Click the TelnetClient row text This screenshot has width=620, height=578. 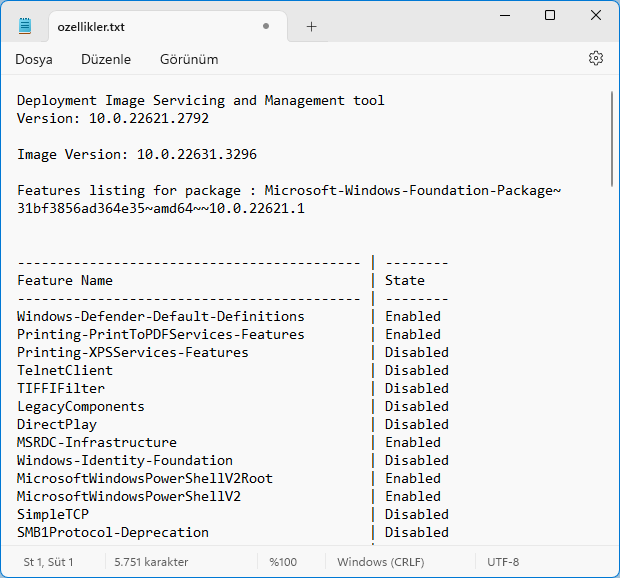(65, 370)
